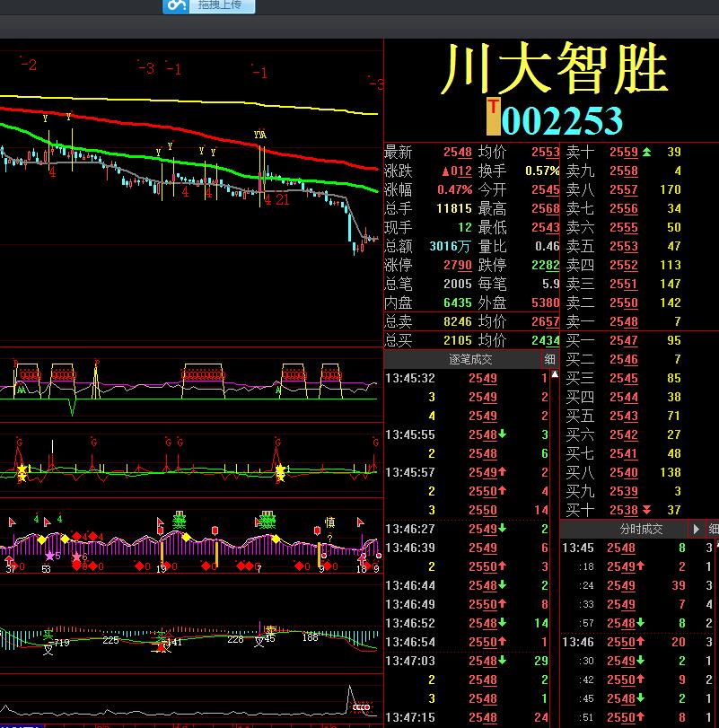The width and height of the screenshot is (719, 728).
Task: Click the 换手 turnover value 0.57%
Action: tap(542, 171)
